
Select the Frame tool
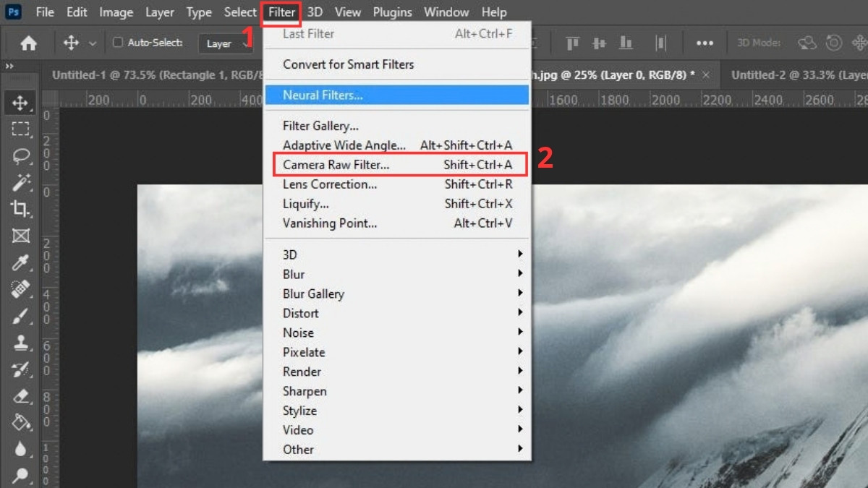coord(20,236)
